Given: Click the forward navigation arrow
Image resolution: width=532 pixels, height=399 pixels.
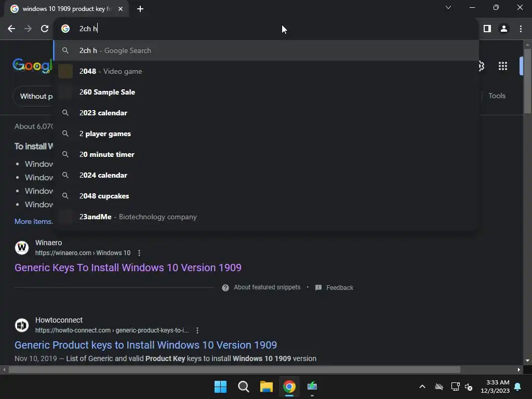Looking at the screenshot, I should pyautogui.click(x=28, y=29).
